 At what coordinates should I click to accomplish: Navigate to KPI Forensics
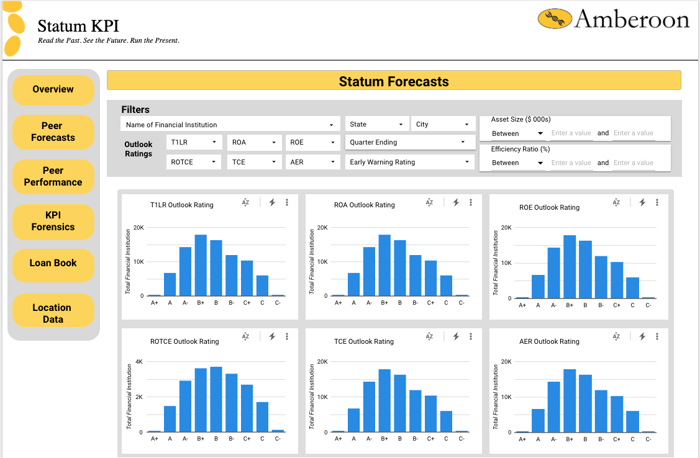[x=53, y=221]
